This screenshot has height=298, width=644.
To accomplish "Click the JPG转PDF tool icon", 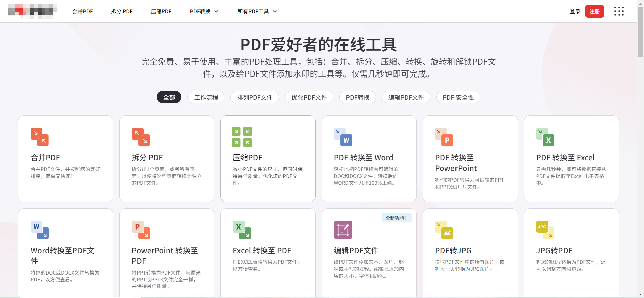I will coord(545,230).
